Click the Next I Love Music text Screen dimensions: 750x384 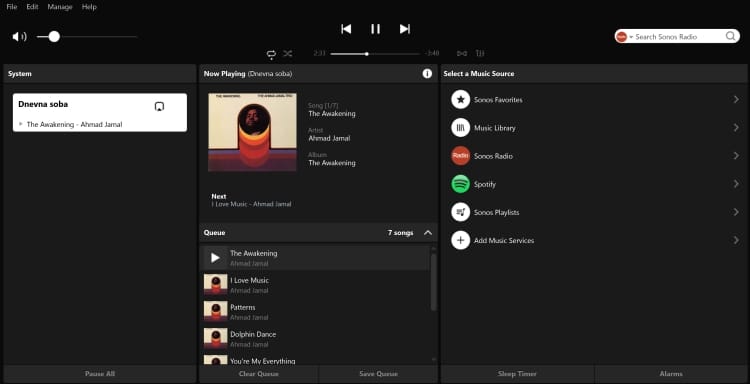[251, 204]
